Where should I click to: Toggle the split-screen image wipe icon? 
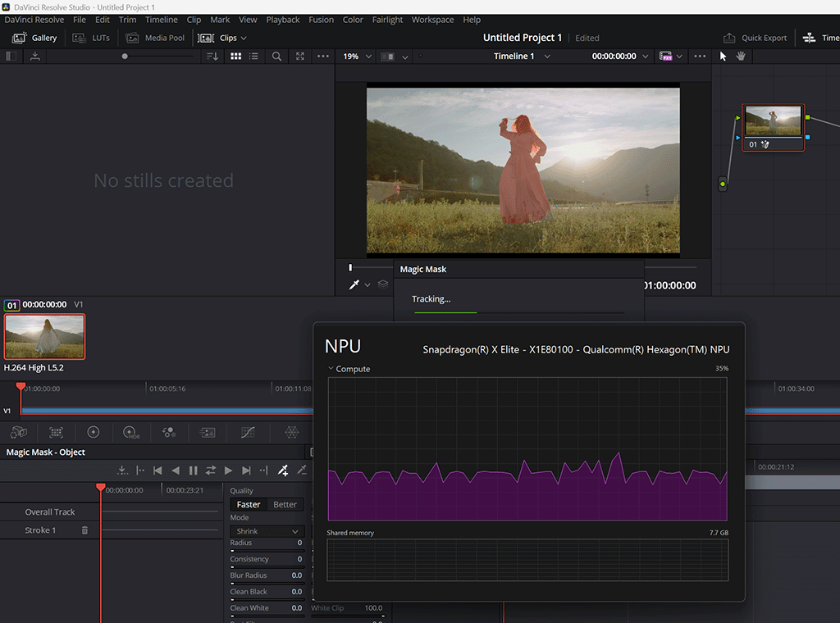[387, 57]
